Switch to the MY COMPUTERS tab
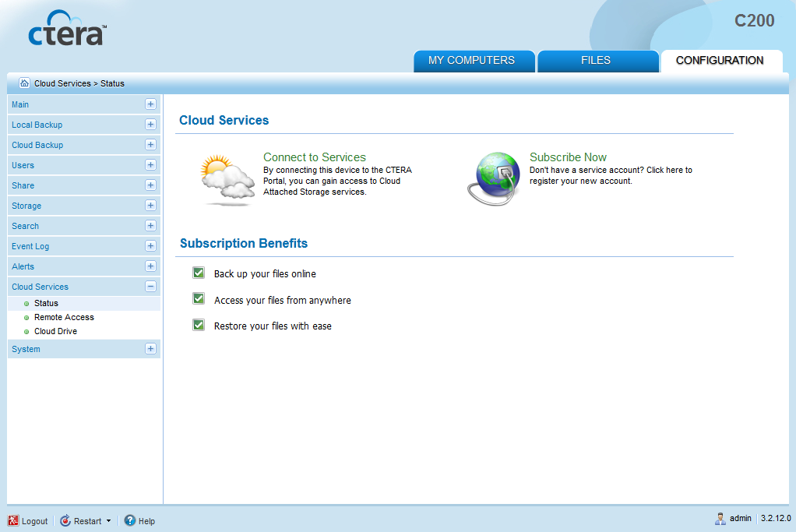796x532 pixels. [474, 61]
